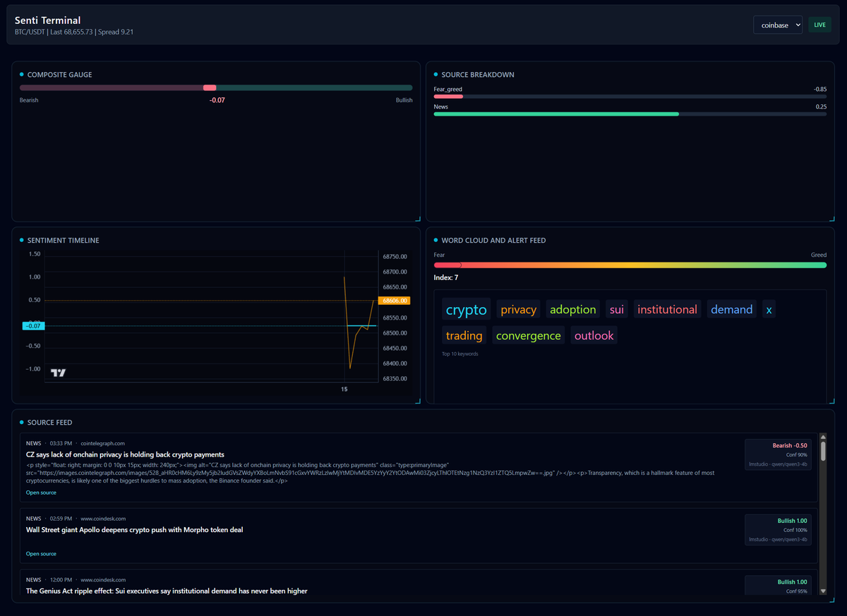
Task: Click the 'Senti Terminal' title
Action: coord(47,20)
